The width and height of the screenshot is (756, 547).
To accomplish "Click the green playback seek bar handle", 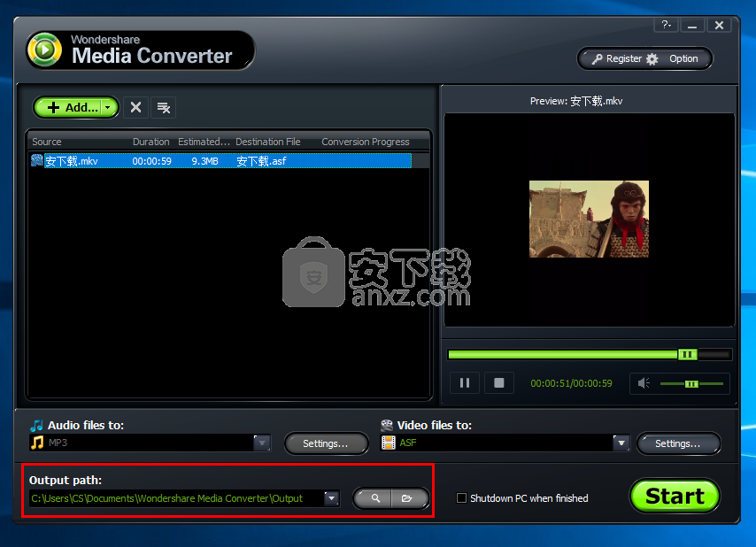I will pyautogui.click(x=688, y=355).
